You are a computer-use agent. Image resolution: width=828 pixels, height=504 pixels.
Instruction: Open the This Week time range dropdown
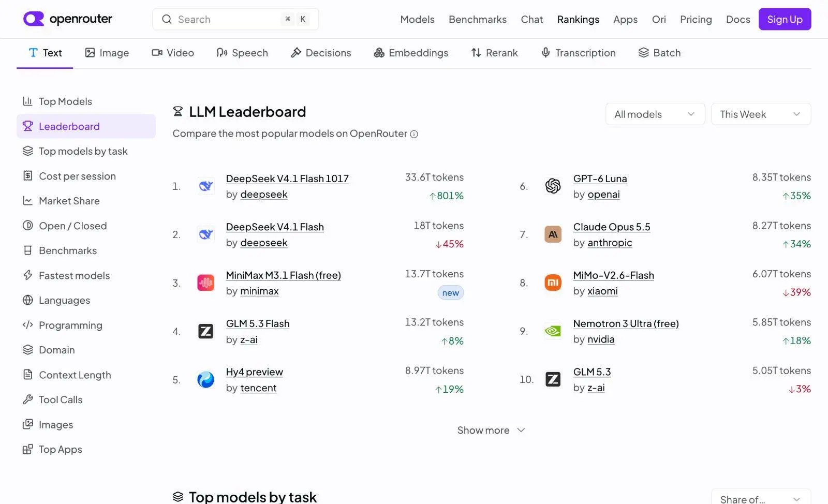tap(761, 114)
